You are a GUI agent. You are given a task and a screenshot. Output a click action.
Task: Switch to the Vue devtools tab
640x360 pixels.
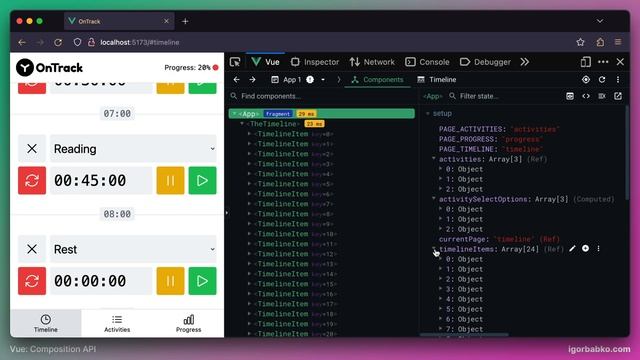click(x=266, y=62)
